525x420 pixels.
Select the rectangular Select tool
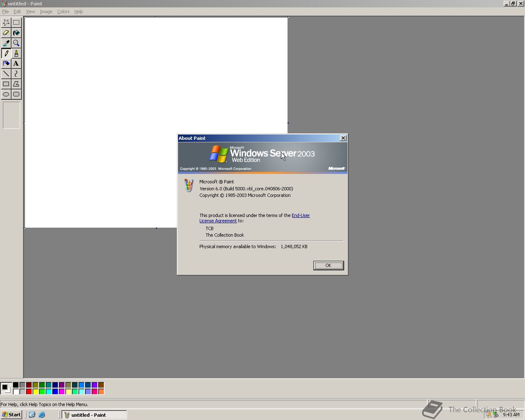tap(16, 23)
